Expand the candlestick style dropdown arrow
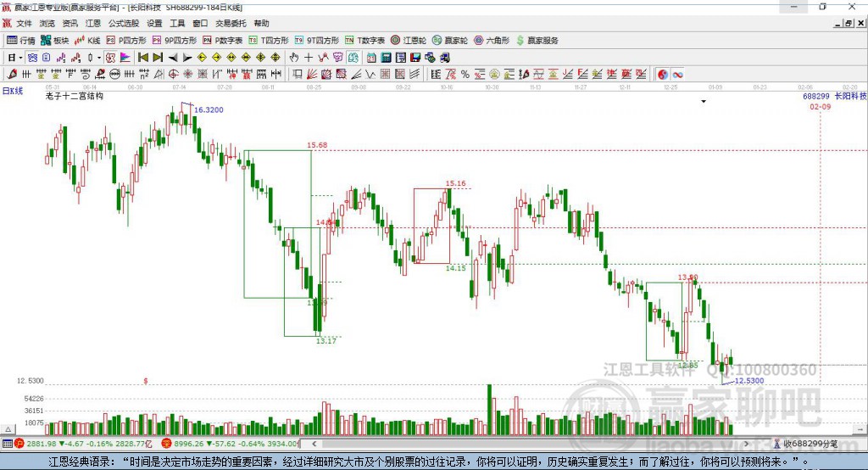This screenshot has width=868, height=470. click(x=99, y=58)
